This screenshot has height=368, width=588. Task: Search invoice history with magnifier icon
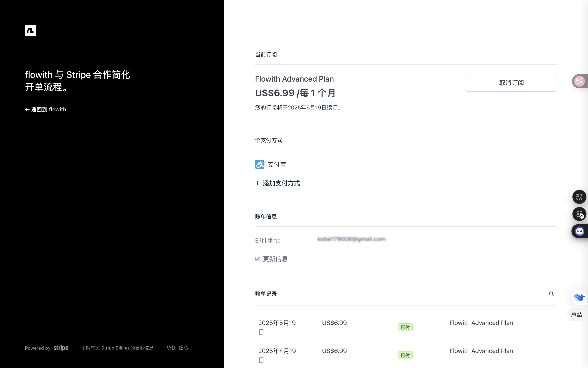(x=551, y=294)
